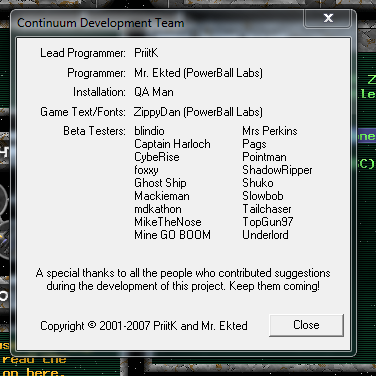Image resolution: width=376 pixels, height=376 pixels.
Task: Click the special thanks message text
Action: tap(183, 279)
